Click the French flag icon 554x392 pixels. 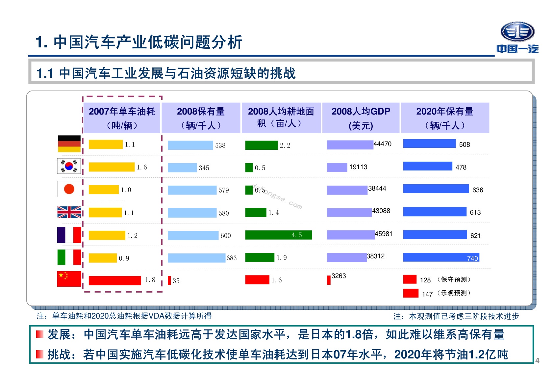[x=69, y=235]
